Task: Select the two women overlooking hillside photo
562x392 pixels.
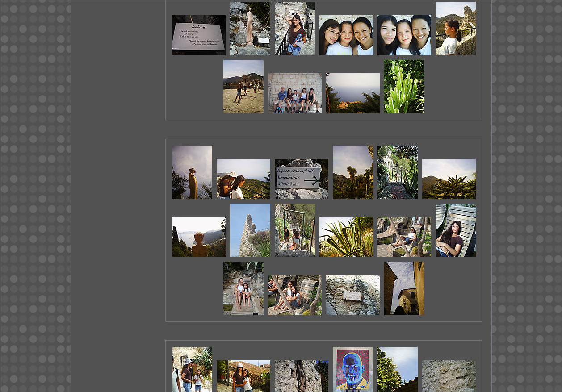Action: (243, 179)
